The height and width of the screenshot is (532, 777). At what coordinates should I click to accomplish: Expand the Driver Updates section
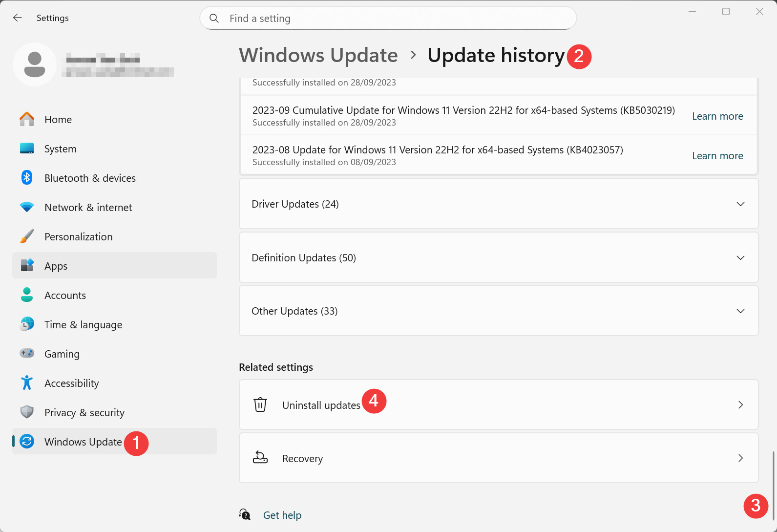pyautogui.click(x=498, y=204)
